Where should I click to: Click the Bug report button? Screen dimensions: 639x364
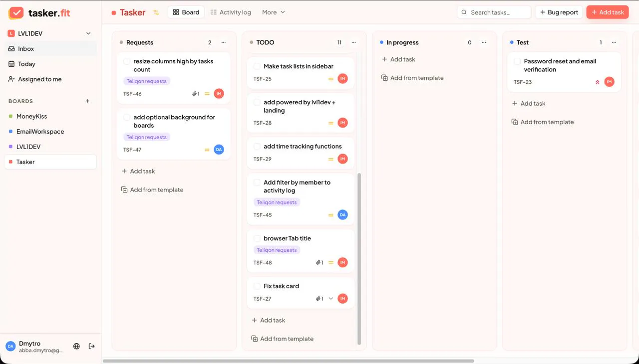(x=559, y=12)
